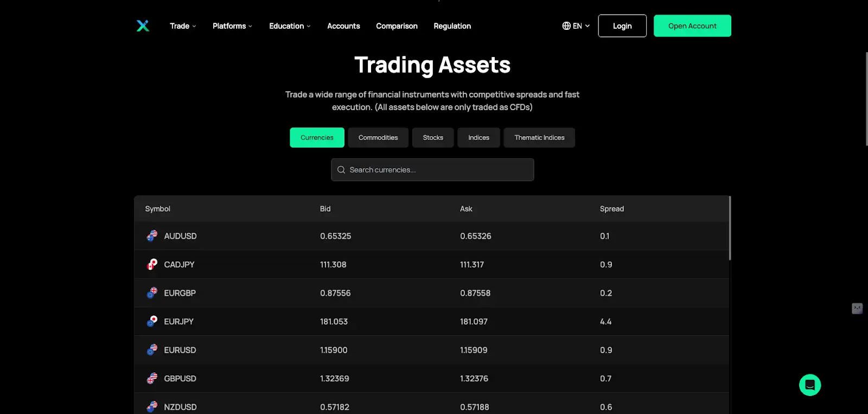The image size is (868, 414).
Task: Open the live chat widget
Action: [809, 385]
